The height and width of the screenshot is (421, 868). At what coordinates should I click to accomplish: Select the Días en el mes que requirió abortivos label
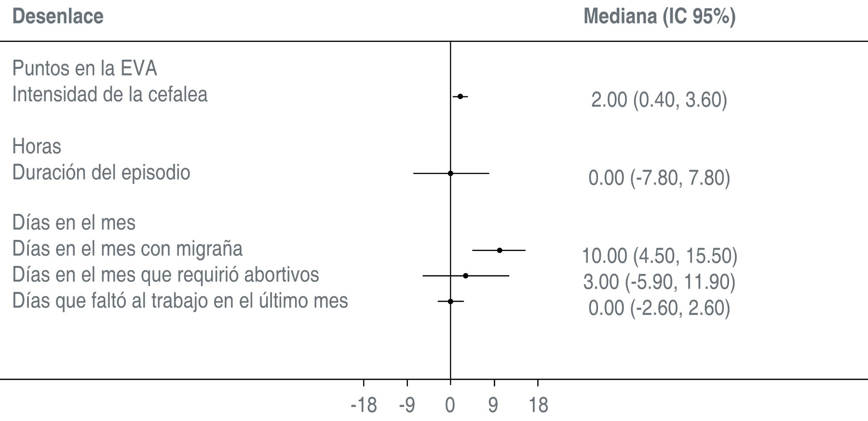tap(165, 275)
